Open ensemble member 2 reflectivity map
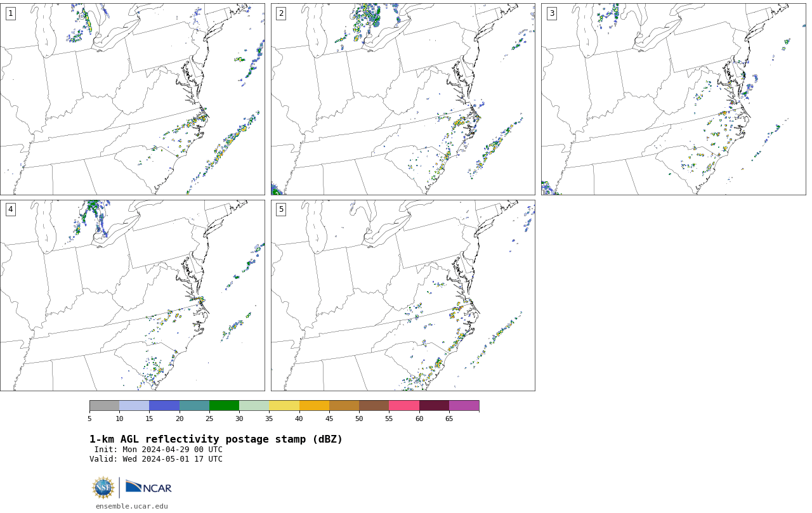 [x=403, y=99]
